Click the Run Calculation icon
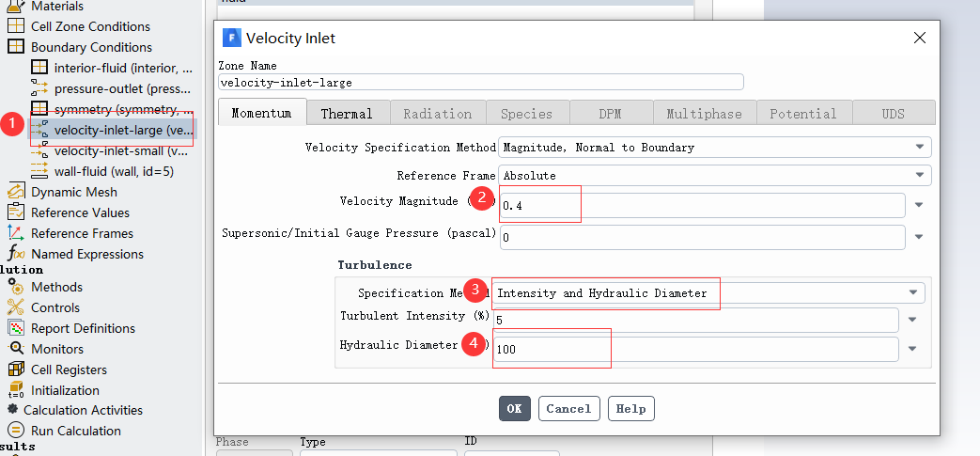The height and width of the screenshot is (456, 980). [15, 431]
